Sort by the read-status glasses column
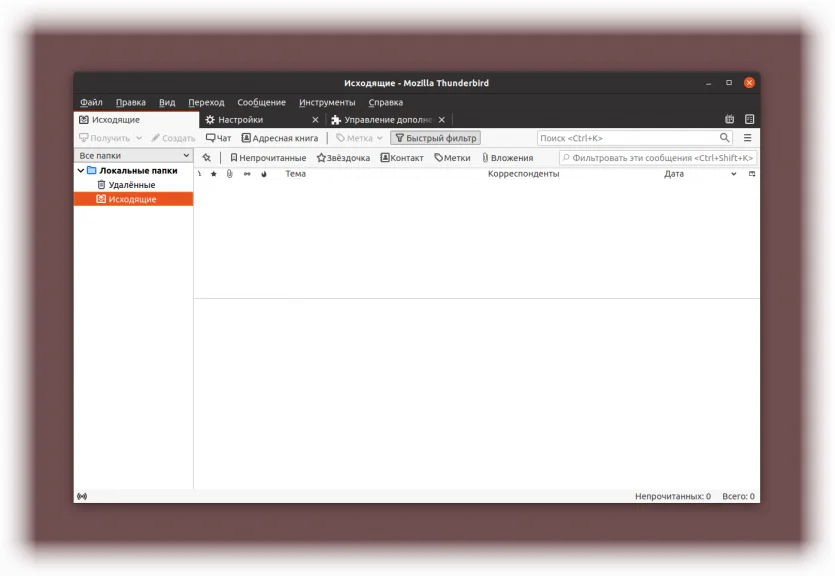The image size is (835, 576). coord(247,174)
